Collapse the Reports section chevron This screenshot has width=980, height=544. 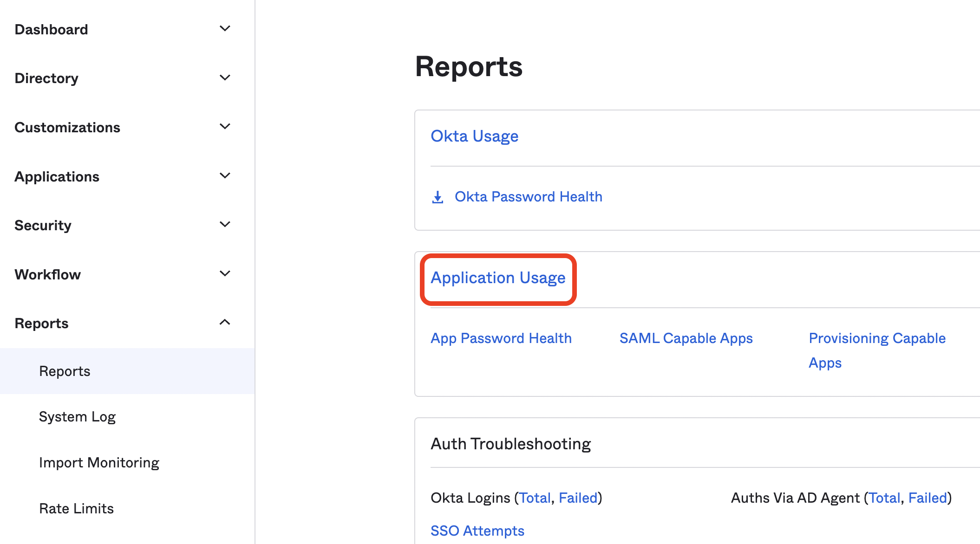pyautogui.click(x=225, y=323)
